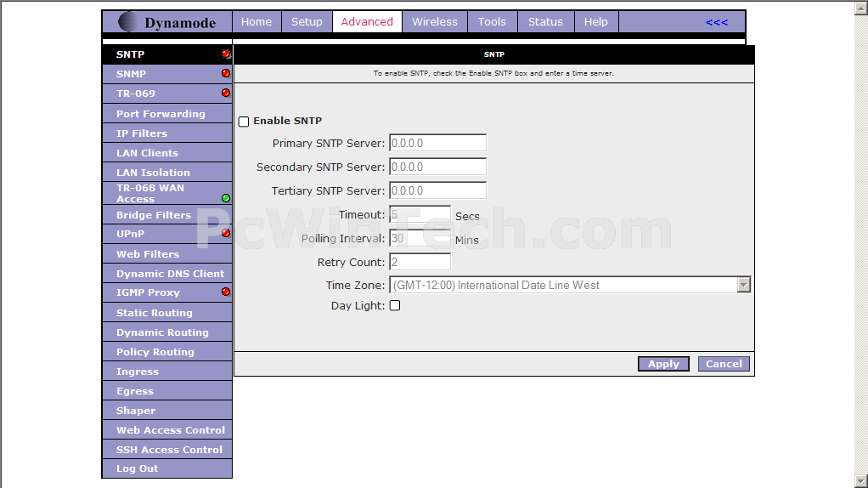The image size is (868, 488).
Task: Select Policy Routing in sidebar
Action: (x=167, y=352)
